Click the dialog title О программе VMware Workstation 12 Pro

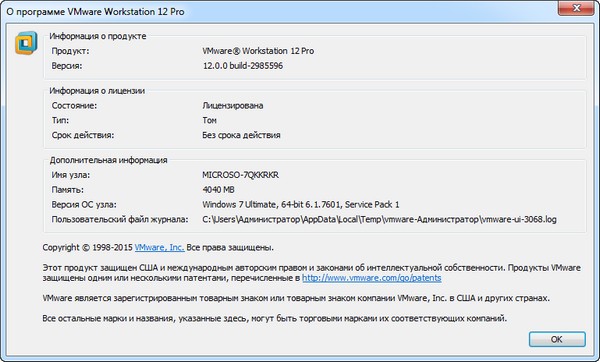[95, 11]
